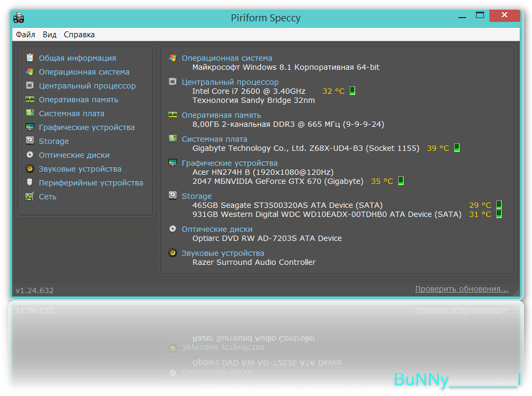Select Центральный процессор in the sidebar
The width and height of the screenshot is (532, 396).
pos(87,86)
